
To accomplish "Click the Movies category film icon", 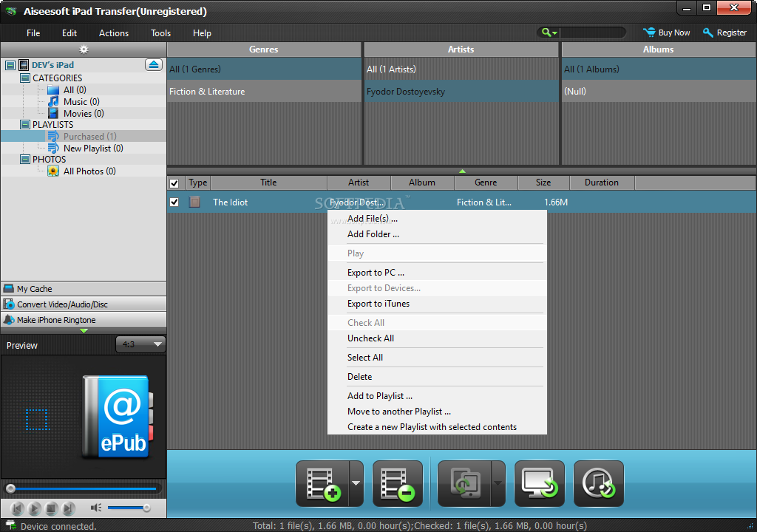I will [53, 114].
